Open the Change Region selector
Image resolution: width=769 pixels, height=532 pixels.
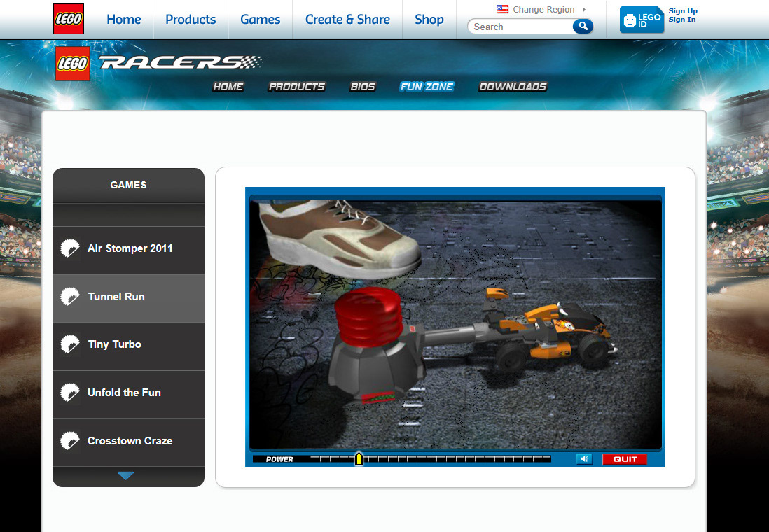click(x=543, y=9)
